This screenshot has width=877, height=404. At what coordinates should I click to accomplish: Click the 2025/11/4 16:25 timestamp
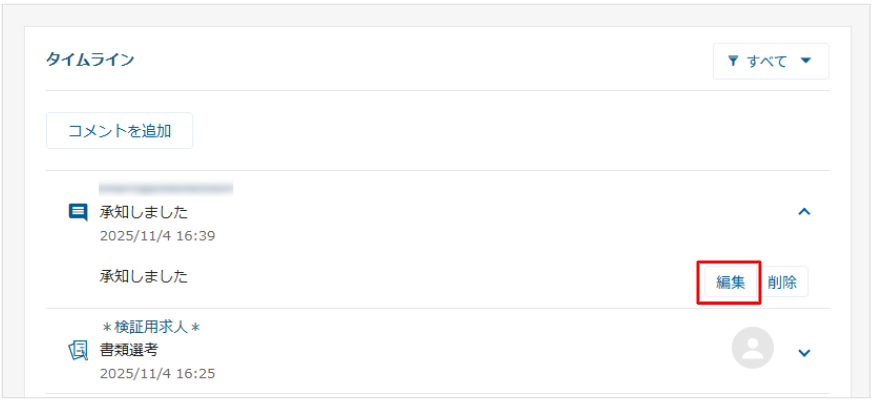pyautogui.click(x=157, y=373)
